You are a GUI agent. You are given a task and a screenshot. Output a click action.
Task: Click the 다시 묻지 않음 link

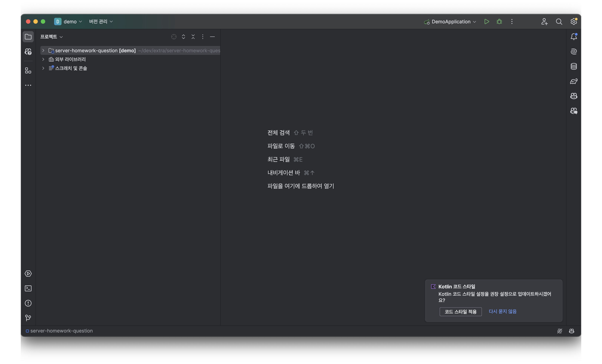[x=502, y=312]
